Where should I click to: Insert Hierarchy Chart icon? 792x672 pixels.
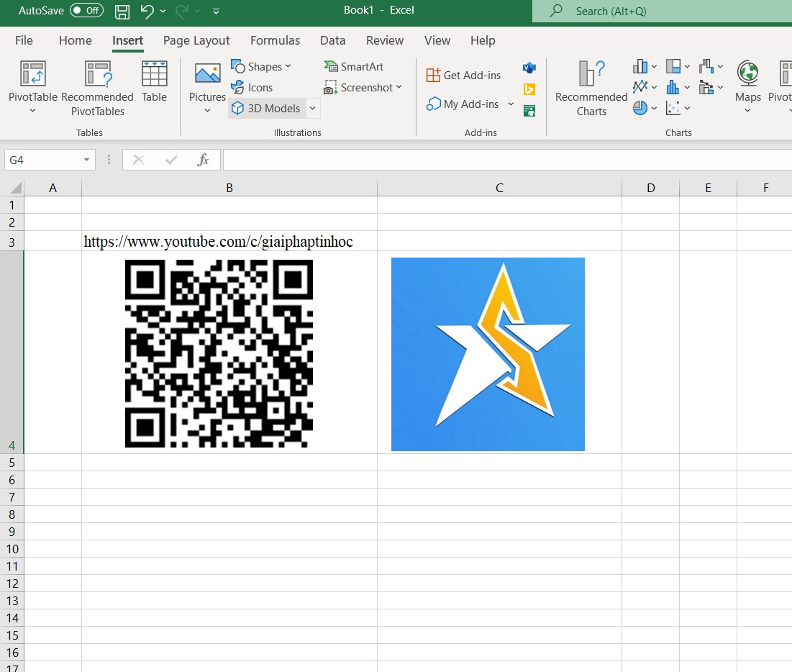(673, 66)
